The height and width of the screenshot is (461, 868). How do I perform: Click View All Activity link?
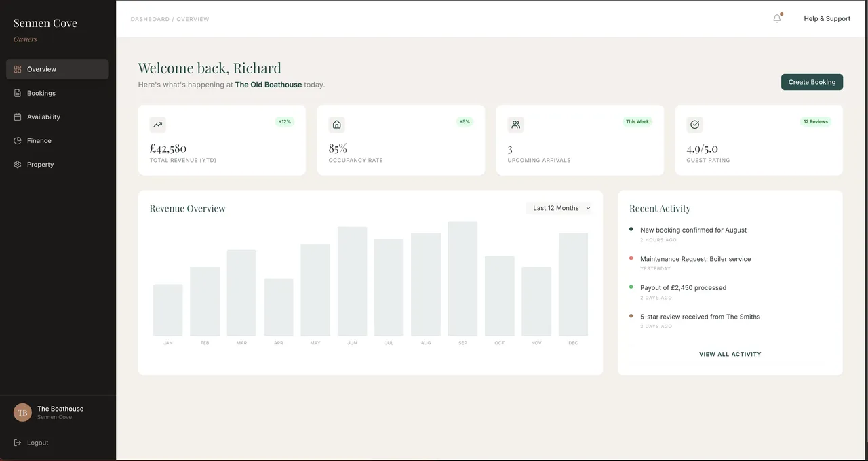[730, 354]
